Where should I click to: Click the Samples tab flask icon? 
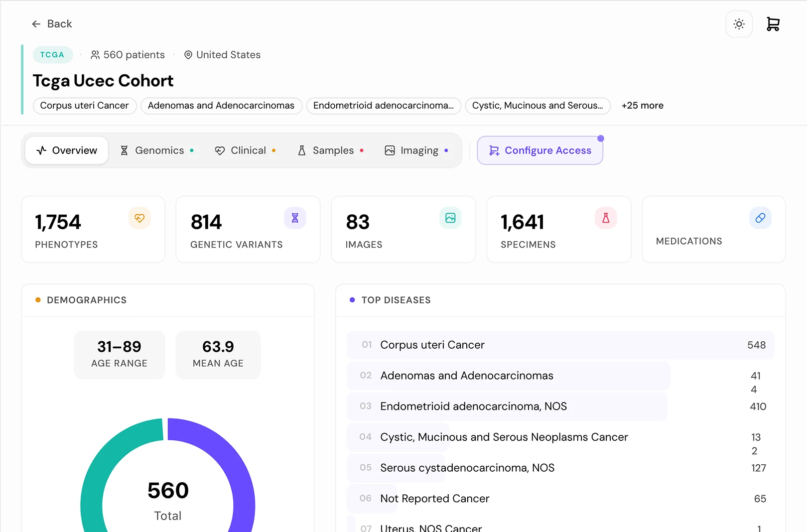tap(302, 150)
